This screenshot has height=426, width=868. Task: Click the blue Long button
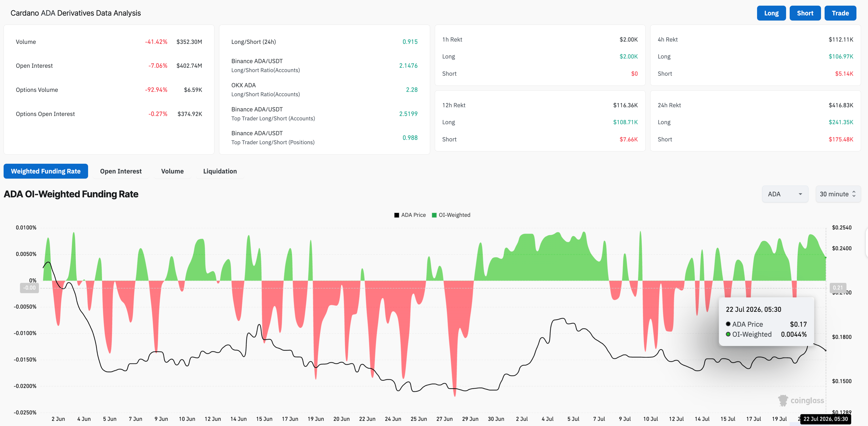click(x=771, y=13)
